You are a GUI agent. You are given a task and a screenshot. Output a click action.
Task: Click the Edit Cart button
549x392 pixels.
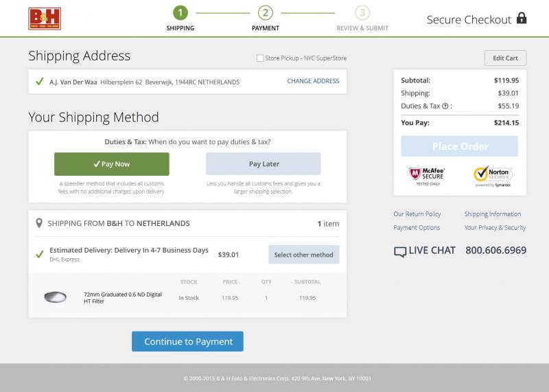[x=505, y=58]
